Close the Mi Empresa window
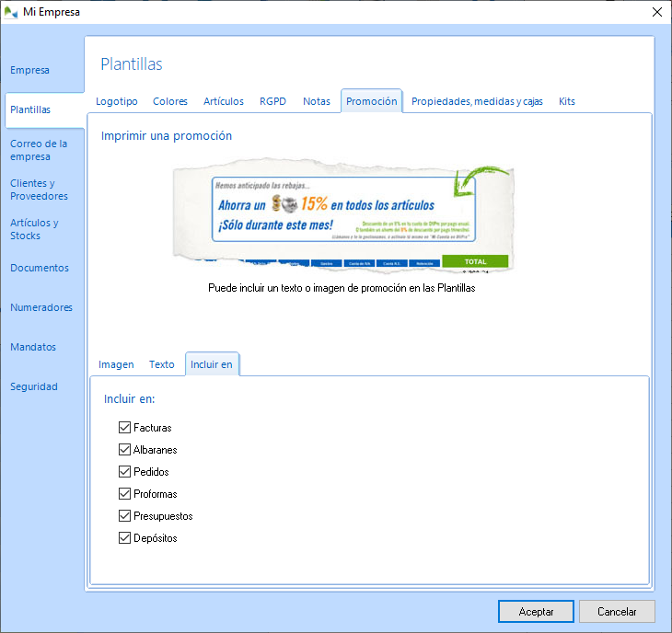The width and height of the screenshot is (672, 633). tap(656, 12)
